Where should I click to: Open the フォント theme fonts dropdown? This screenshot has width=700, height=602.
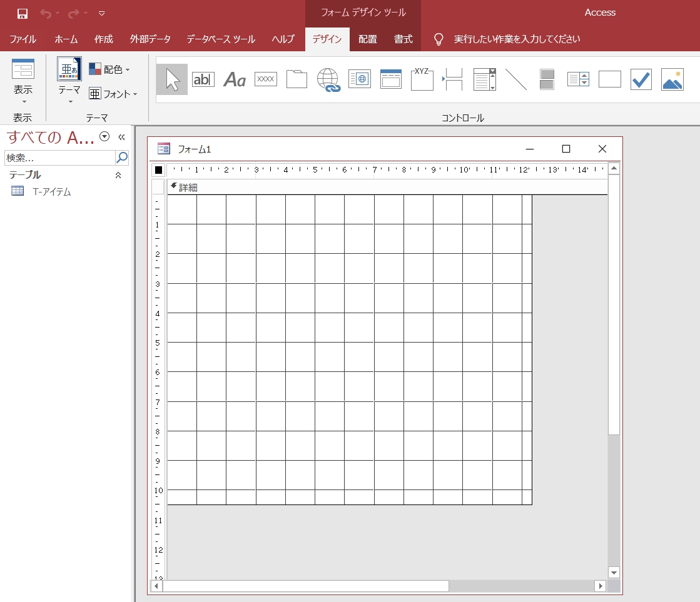click(x=113, y=94)
